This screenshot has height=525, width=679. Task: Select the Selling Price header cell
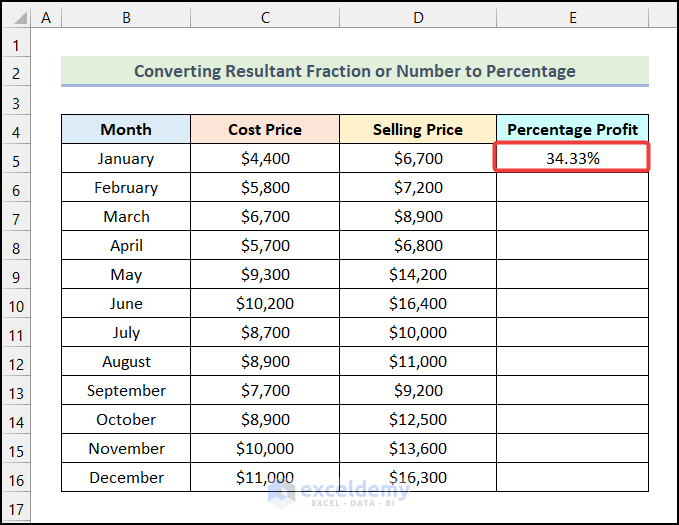coord(417,129)
